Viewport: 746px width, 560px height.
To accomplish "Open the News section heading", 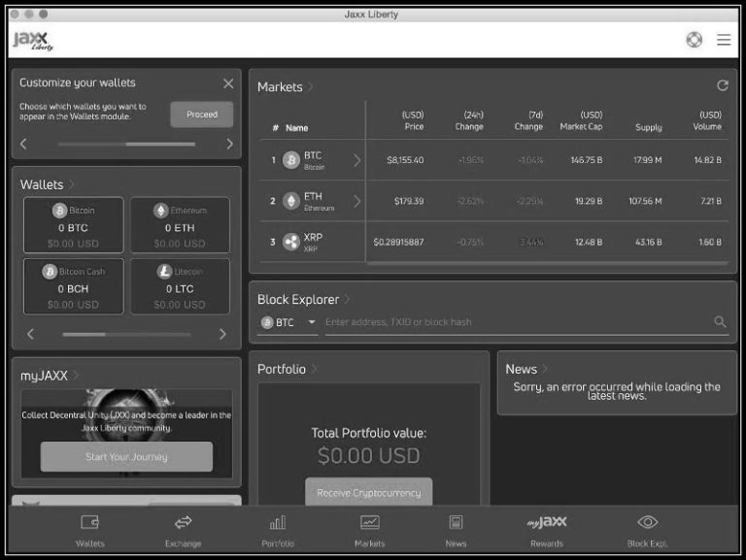I will pyautogui.click(x=526, y=369).
